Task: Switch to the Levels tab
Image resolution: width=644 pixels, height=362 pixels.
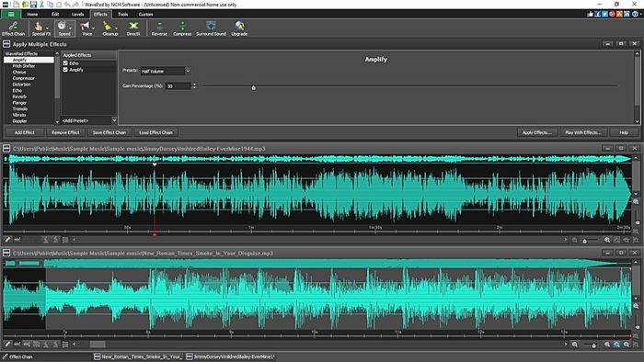Action: click(x=77, y=14)
